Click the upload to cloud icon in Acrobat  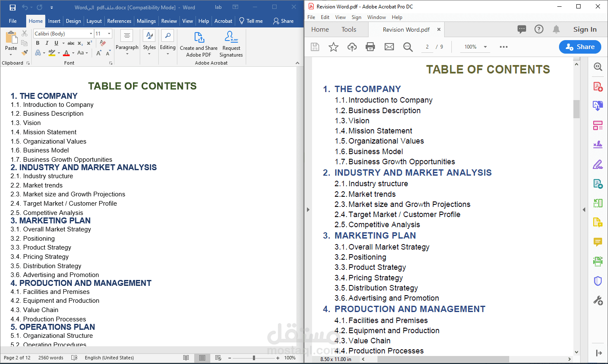pyautogui.click(x=352, y=47)
